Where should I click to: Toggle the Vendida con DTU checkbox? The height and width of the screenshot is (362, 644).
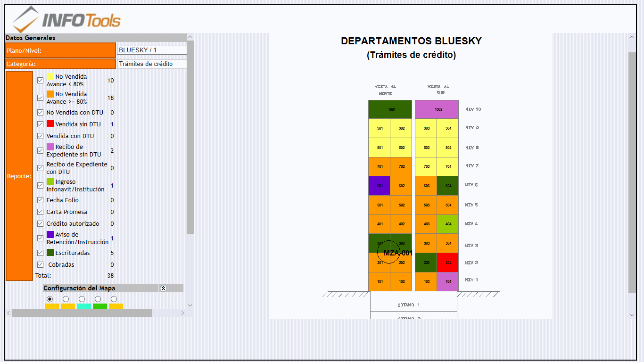click(x=41, y=136)
